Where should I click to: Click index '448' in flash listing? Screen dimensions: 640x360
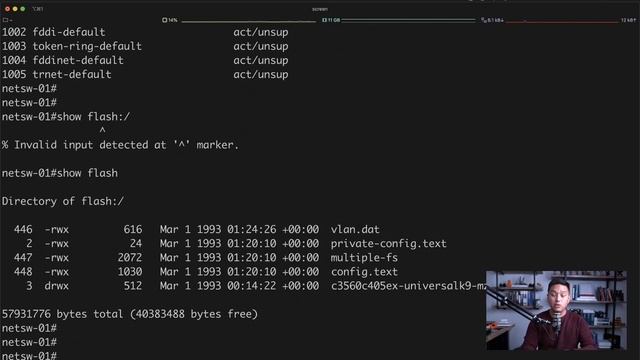(23, 272)
